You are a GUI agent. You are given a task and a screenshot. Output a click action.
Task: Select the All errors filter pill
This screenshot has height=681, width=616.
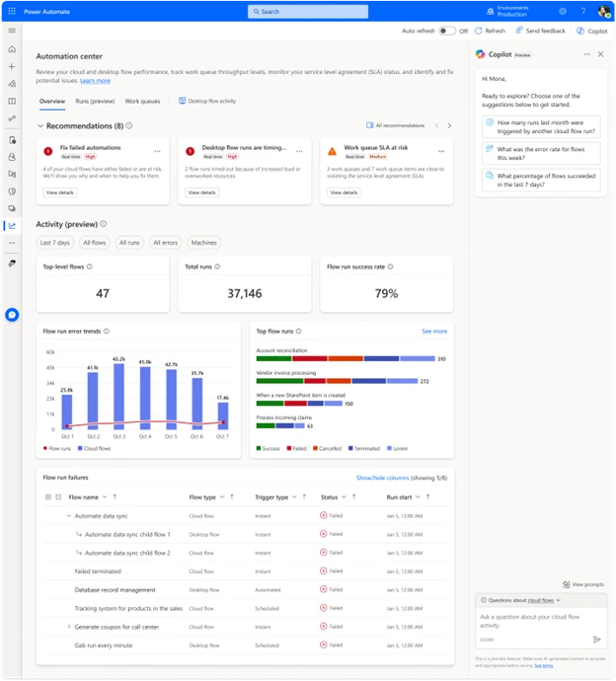click(165, 243)
